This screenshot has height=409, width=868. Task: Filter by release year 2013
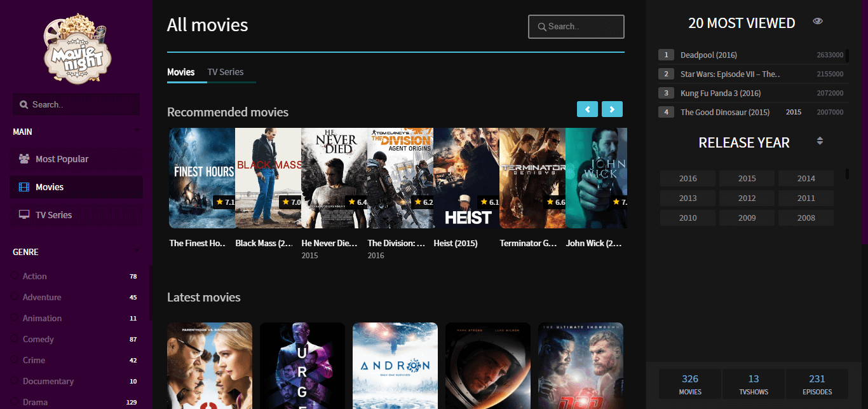pos(688,198)
